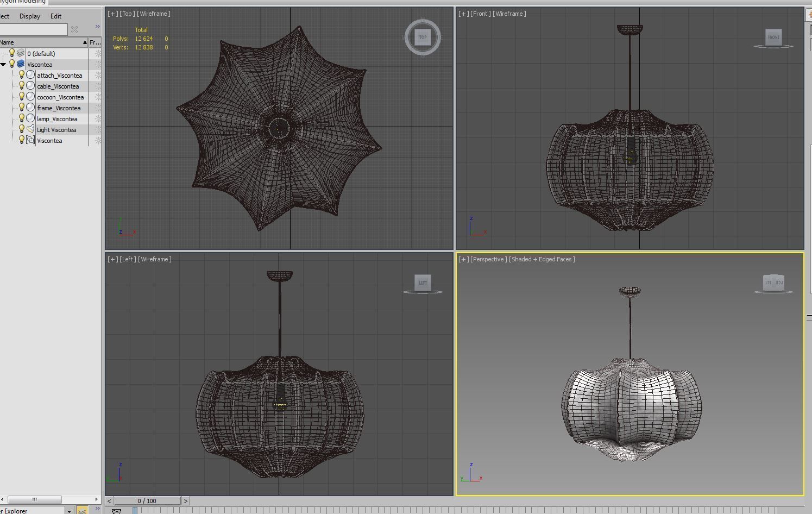812x514 pixels.
Task: Collapse the Viscontea layer tree arrow
Action: [3, 65]
